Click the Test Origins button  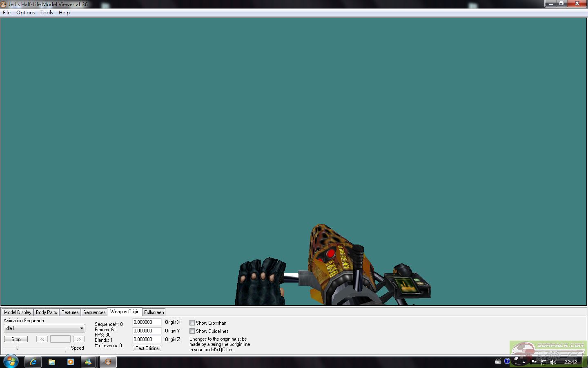[147, 348]
